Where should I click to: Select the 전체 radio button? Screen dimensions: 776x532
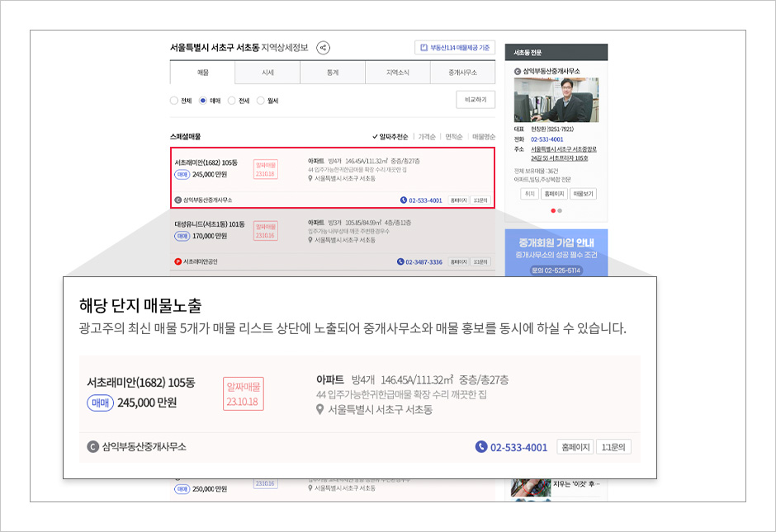[x=173, y=100]
